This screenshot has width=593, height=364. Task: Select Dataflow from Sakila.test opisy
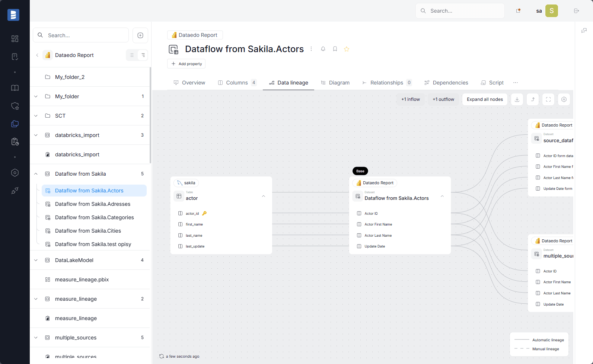(92, 244)
